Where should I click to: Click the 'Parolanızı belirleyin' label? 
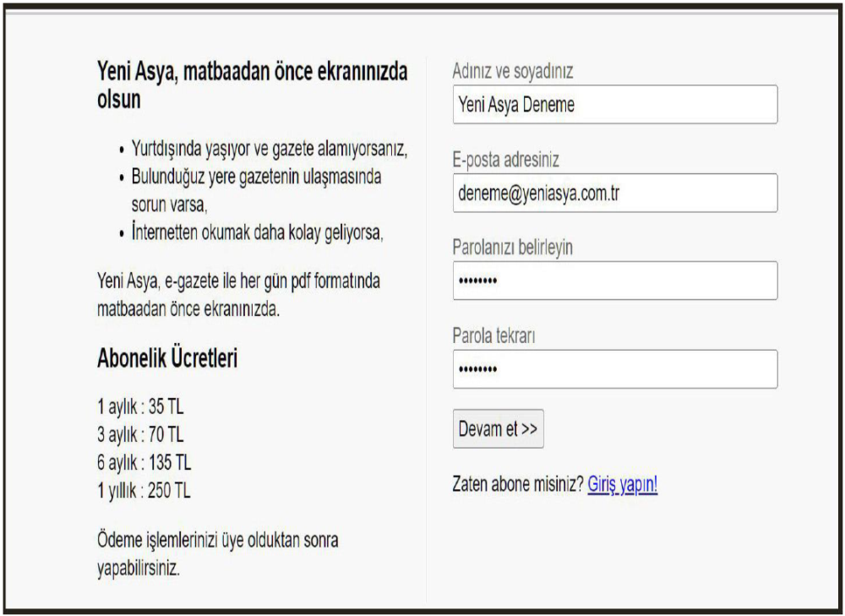point(513,248)
